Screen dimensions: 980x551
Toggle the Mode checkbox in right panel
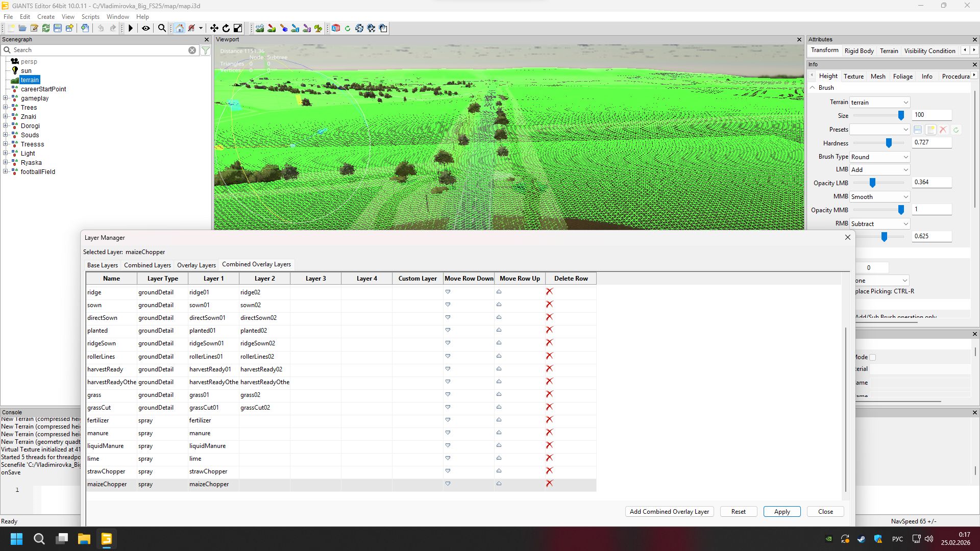pos(872,357)
